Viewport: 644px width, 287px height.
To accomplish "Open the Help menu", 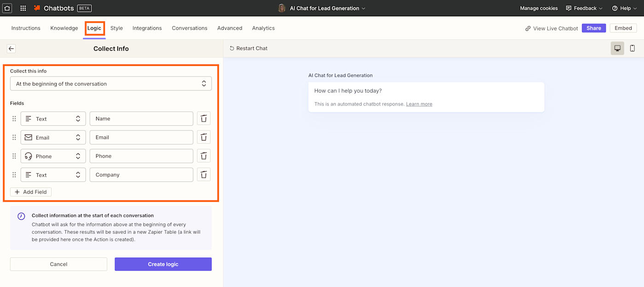I will 624,8.
